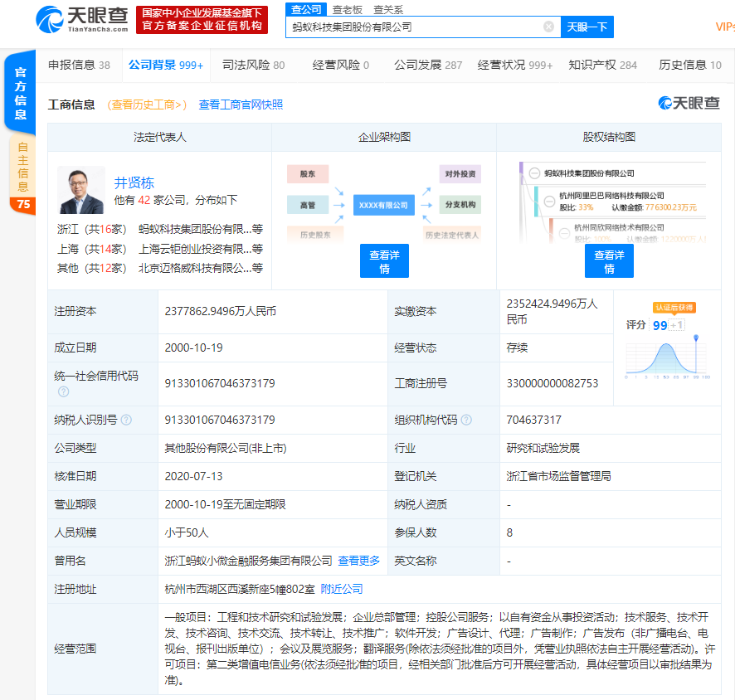
Task: Click 北京迈格威科技有限公...等 company link
Action: 201,268
